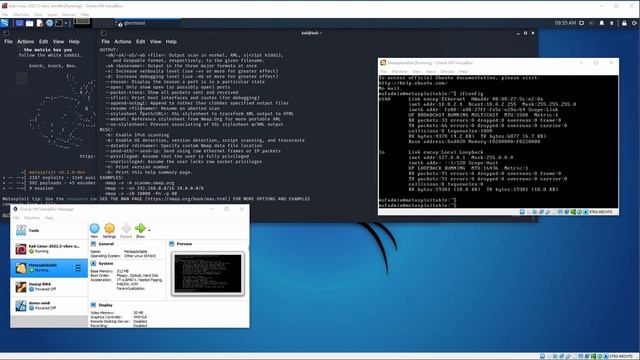
Task: Open Actions menu in right qterminal window
Action: (122, 42)
